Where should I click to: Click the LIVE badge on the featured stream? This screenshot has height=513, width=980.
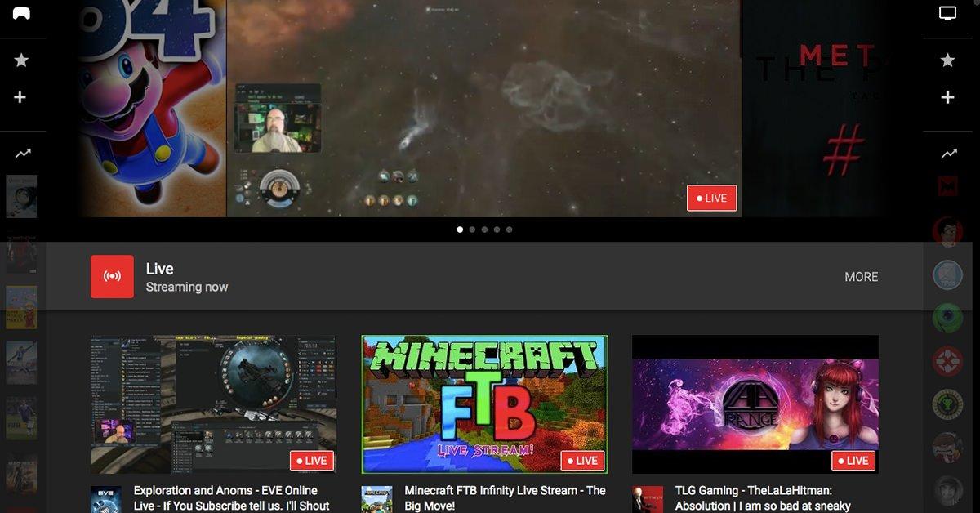point(712,199)
